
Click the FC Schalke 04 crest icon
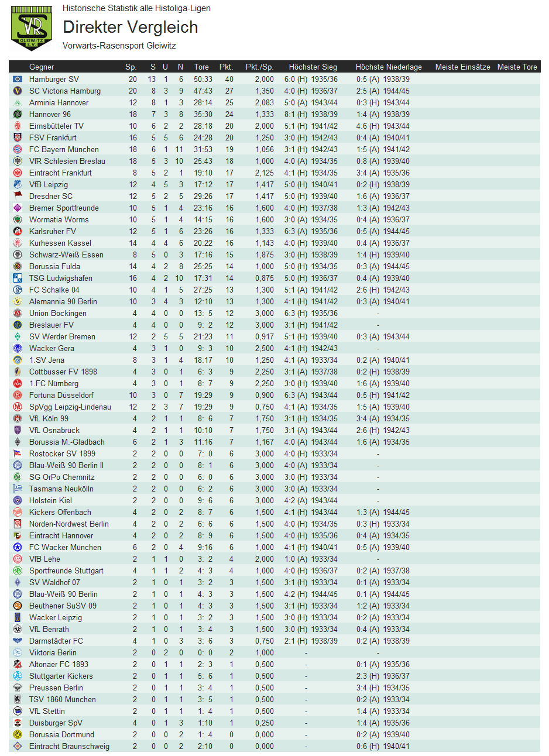pyautogui.click(x=18, y=290)
